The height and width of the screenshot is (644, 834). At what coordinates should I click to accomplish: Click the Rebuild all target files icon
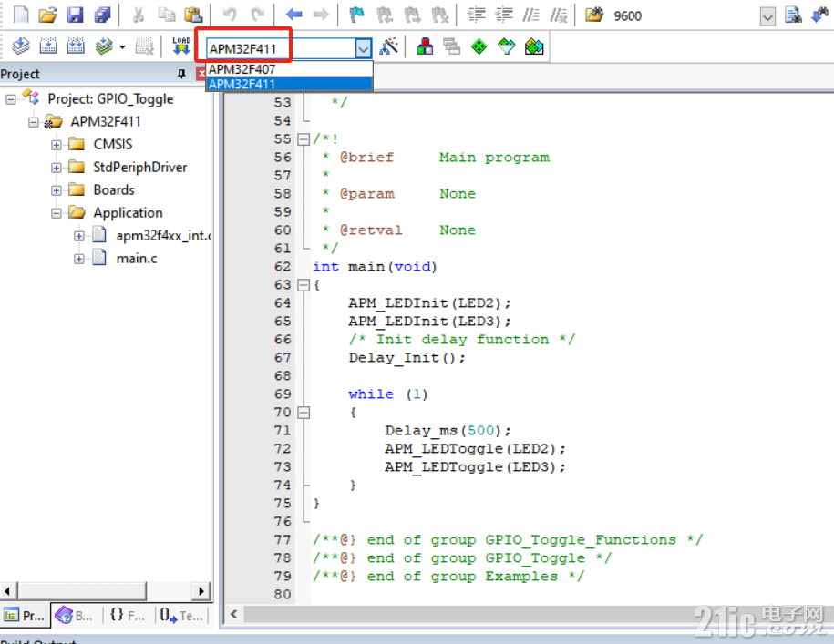76,46
